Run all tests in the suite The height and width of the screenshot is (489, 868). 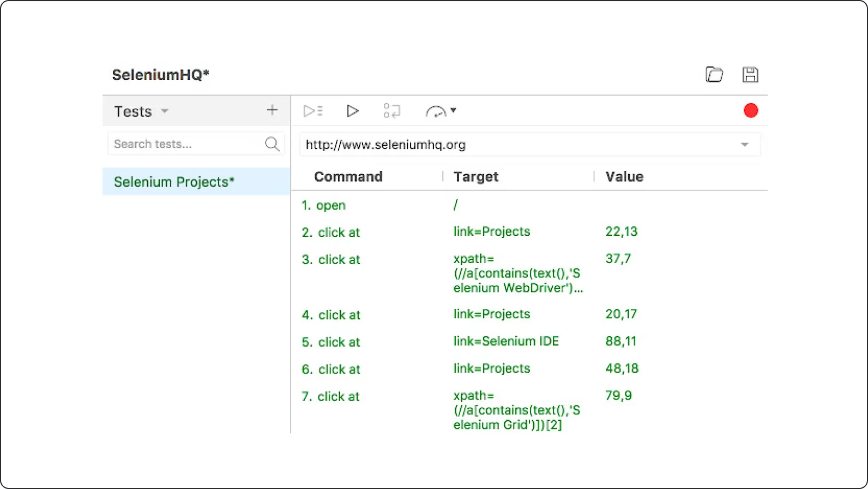[x=313, y=111]
